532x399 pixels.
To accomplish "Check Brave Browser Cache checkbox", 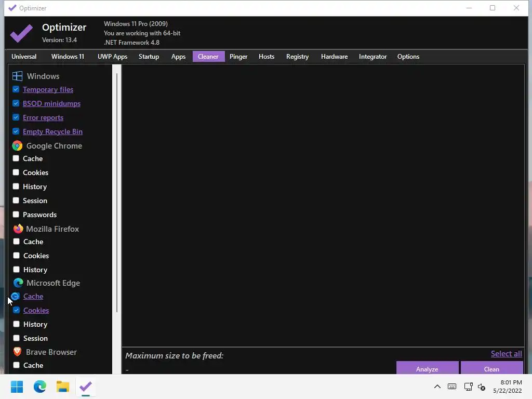I will click(x=16, y=365).
